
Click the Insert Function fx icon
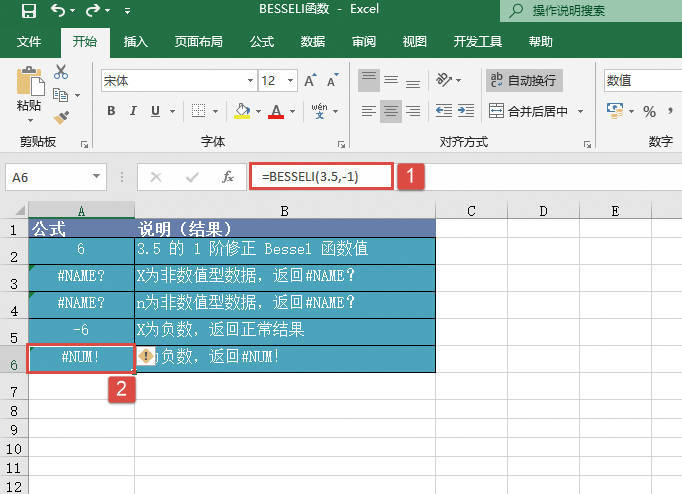[228, 177]
